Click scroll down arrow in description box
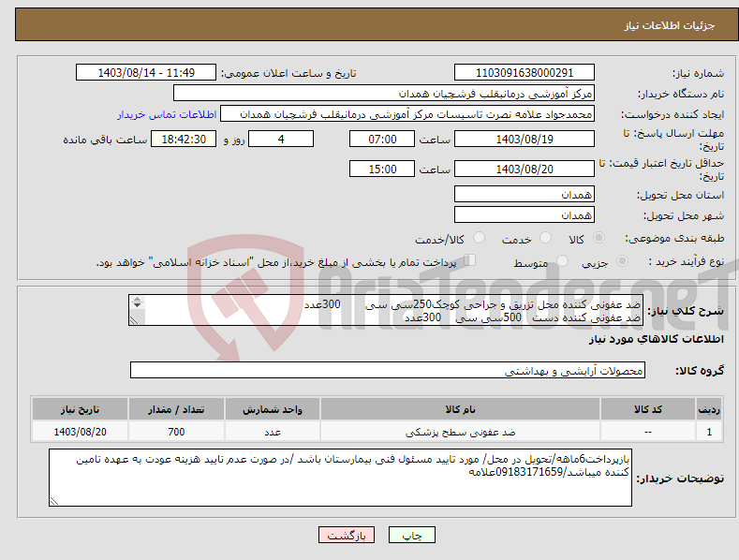Viewport: 739px width, 560px height. coord(137,305)
